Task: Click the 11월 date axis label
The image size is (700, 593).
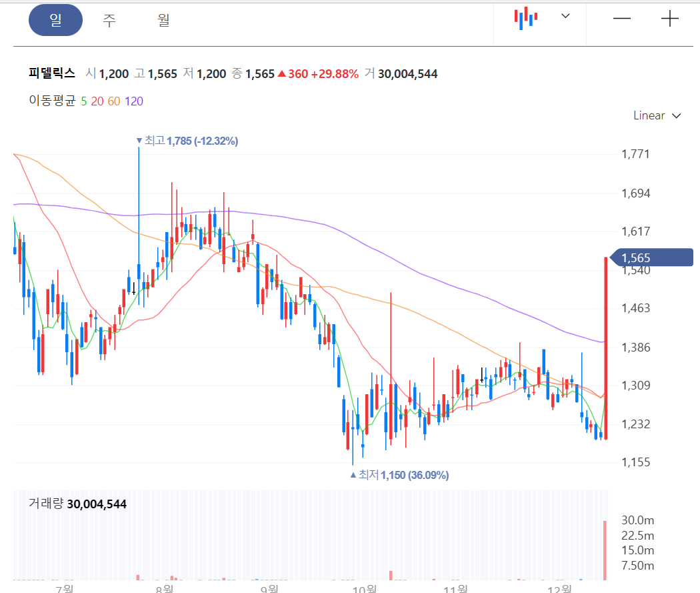Action: coord(455,588)
